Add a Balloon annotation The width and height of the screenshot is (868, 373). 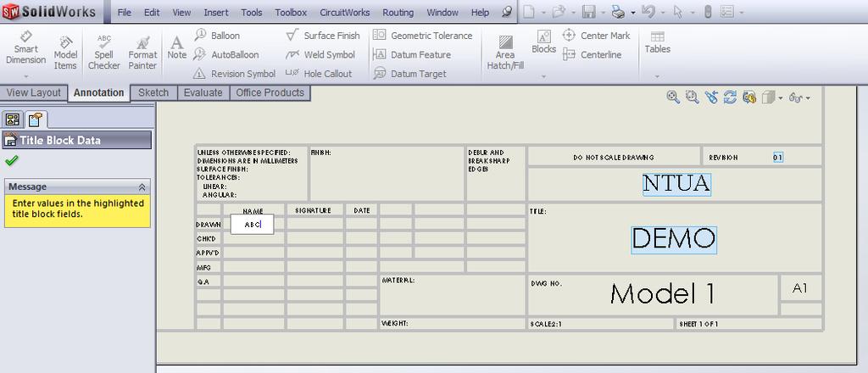pos(217,36)
